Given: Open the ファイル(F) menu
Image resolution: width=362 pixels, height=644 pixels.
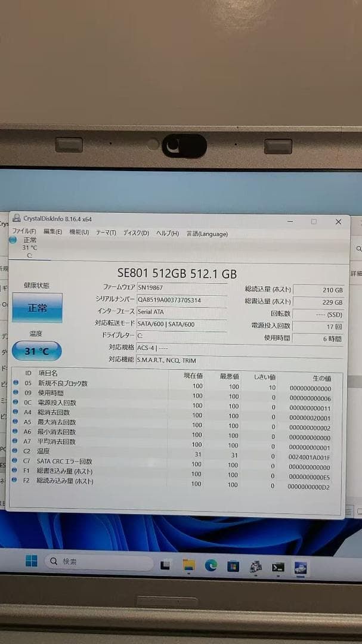Looking at the screenshot, I should coord(24,231).
